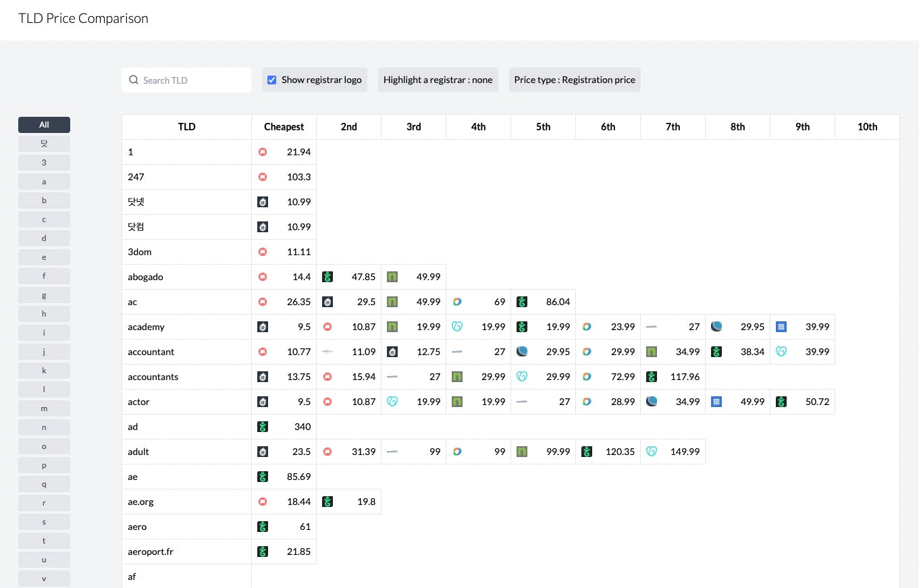Filter TLDs starting with g

[x=44, y=295]
